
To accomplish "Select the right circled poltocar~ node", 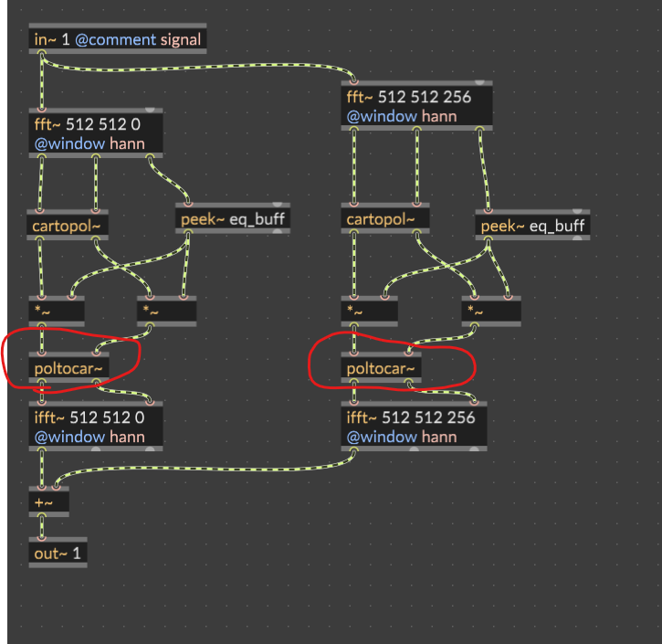I will click(x=382, y=368).
